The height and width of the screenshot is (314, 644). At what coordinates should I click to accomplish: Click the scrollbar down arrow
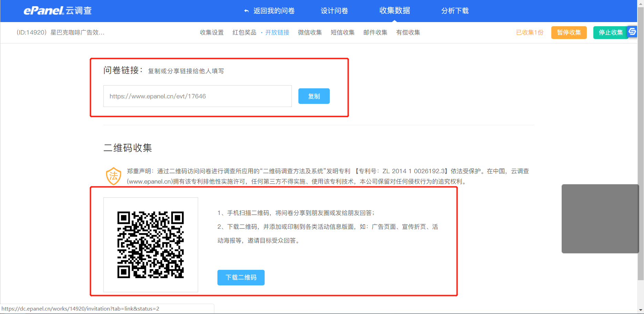(x=641, y=310)
